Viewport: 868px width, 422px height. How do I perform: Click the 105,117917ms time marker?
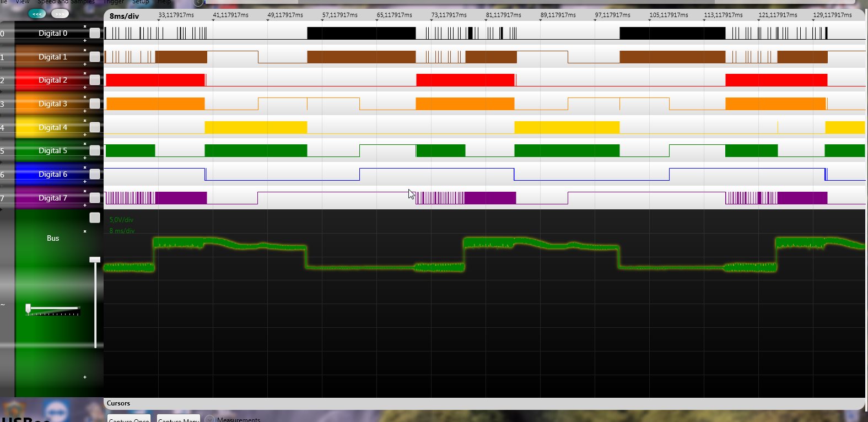click(669, 15)
